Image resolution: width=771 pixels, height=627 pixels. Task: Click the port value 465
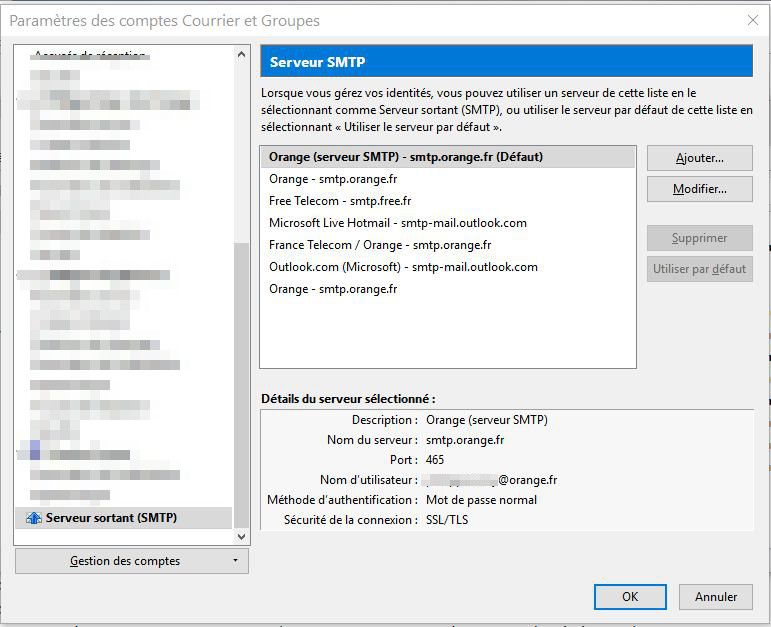click(x=435, y=460)
